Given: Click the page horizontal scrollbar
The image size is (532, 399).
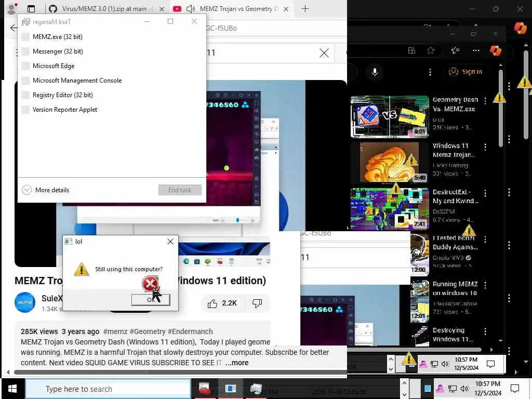Looking at the screenshot, I should 180,372.
